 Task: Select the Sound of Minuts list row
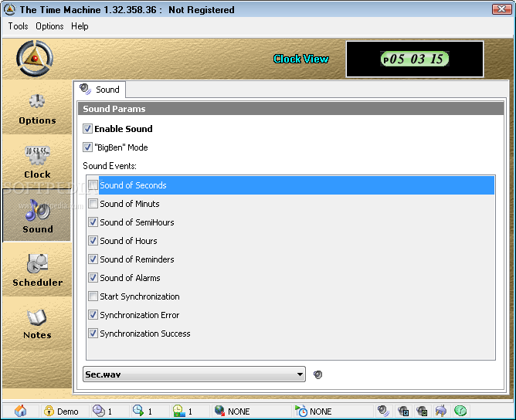(x=291, y=204)
